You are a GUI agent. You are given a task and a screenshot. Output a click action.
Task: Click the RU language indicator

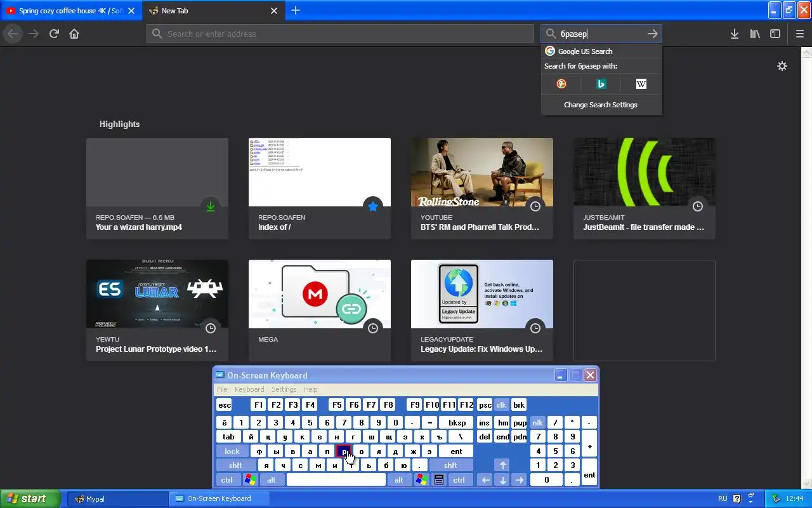723,498
